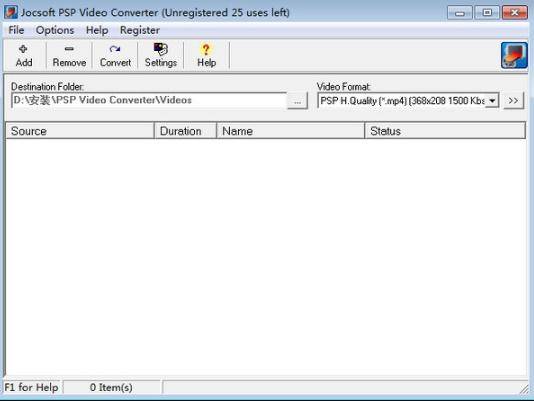Screen dimensions: 534x401
Task: Click the Status column header
Action: coord(445,131)
